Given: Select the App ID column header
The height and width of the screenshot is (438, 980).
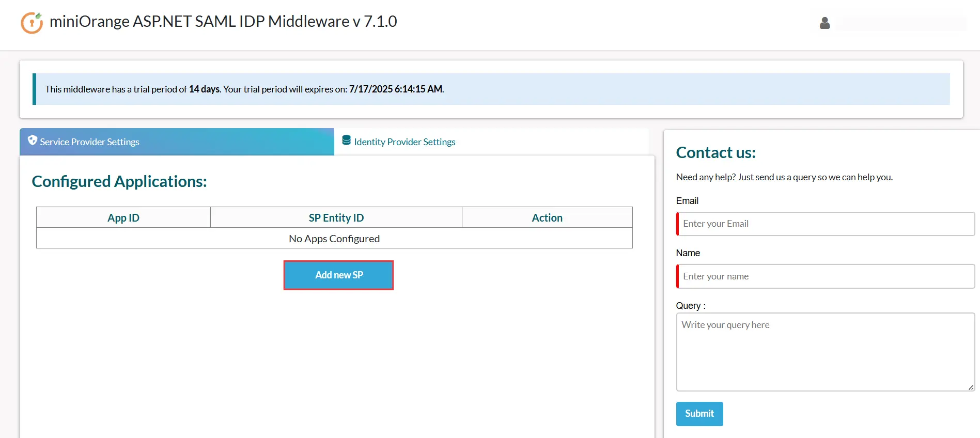Looking at the screenshot, I should pyautogui.click(x=123, y=217).
